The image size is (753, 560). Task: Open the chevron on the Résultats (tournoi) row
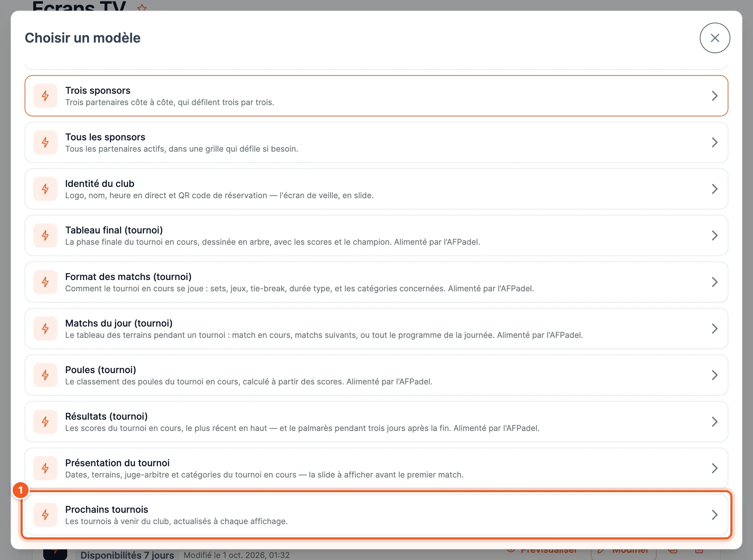[714, 422]
